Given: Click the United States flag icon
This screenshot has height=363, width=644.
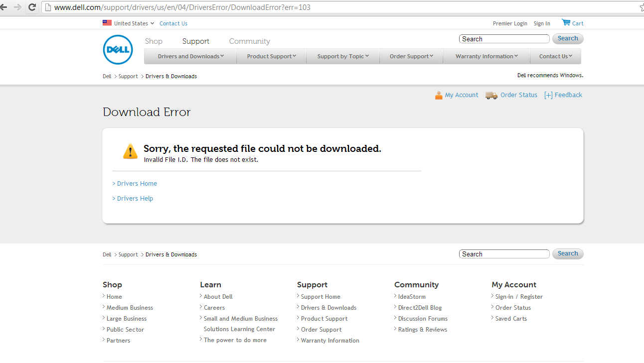Looking at the screenshot, I should pyautogui.click(x=107, y=23).
